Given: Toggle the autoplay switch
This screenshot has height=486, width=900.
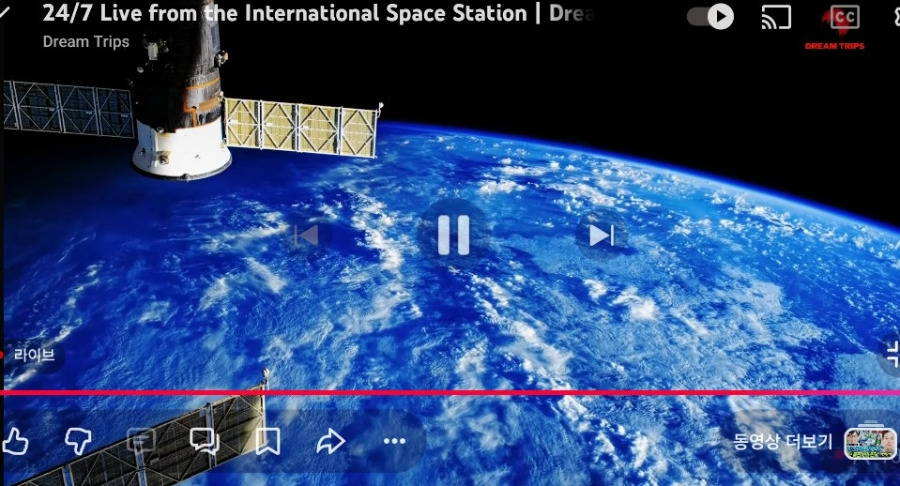Looking at the screenshot, I should 711,17.
